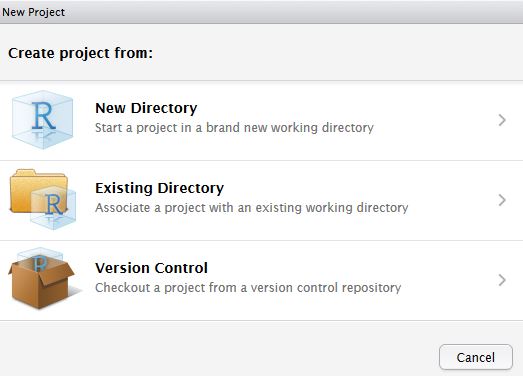The width and height of the screenshot is (523, 376).
Task: Click the Existing Directory folder icon
Action: tap(43, 199)
